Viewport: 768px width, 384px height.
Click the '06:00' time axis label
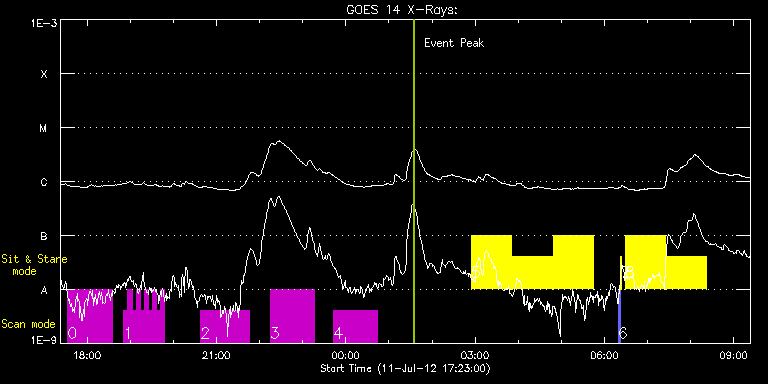pos(604,355)
